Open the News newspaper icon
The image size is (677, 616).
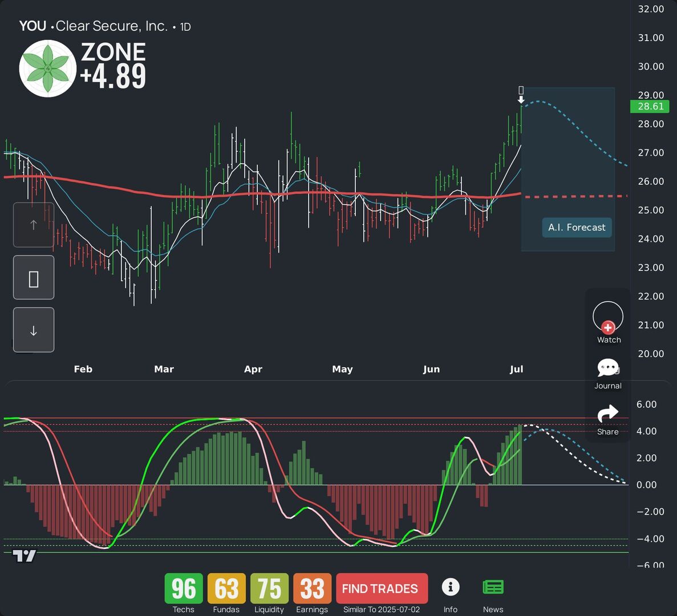[x=493, y=587]
